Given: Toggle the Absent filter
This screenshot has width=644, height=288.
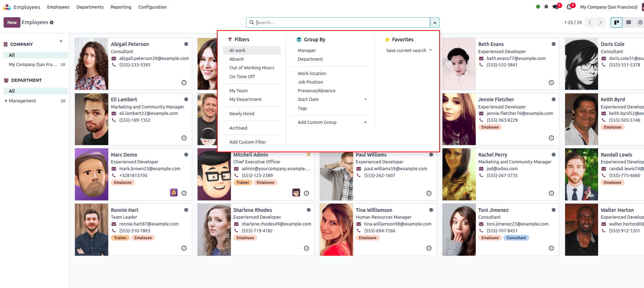Looking at the screenshot, I should point(252,59).
